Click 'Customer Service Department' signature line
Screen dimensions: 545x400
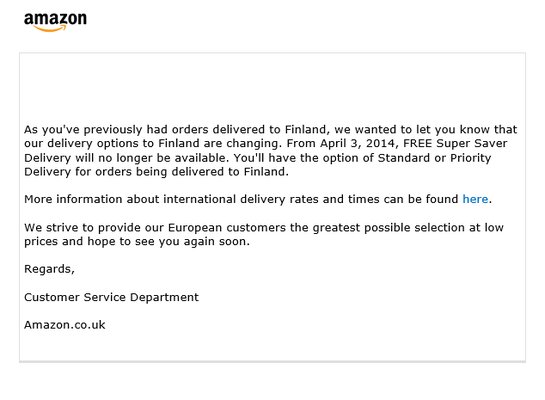111,297
